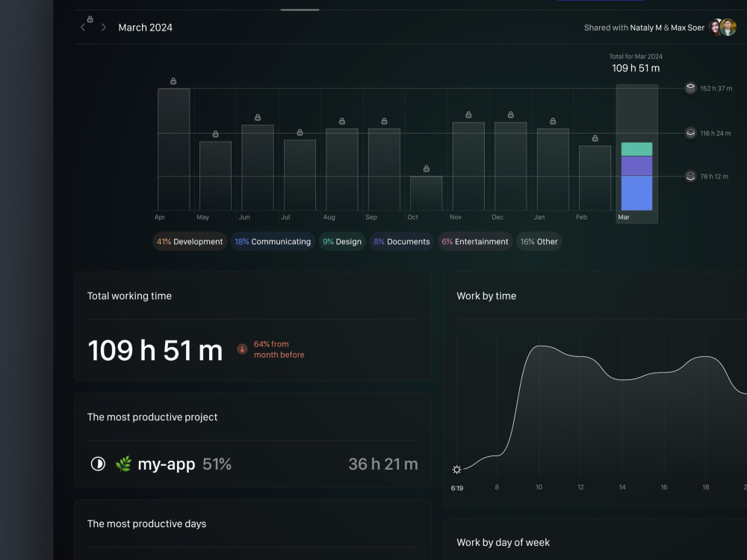
Task: Click the lock icon above the Sep bar
Action: [384, 122]
